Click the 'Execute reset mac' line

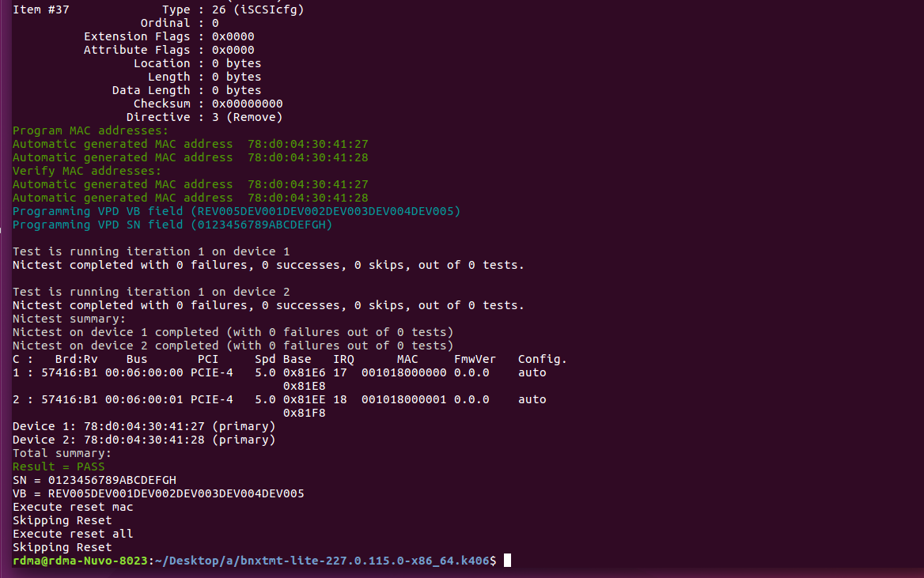[x=73, y=507]
